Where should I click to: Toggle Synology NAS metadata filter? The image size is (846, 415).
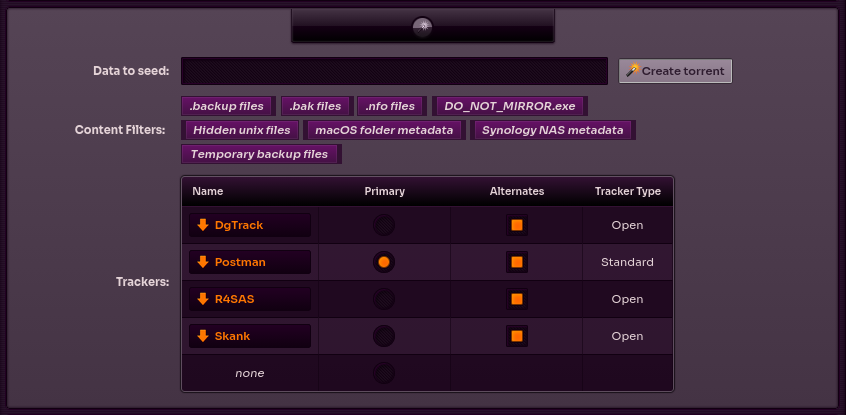[x=552, y=130]
